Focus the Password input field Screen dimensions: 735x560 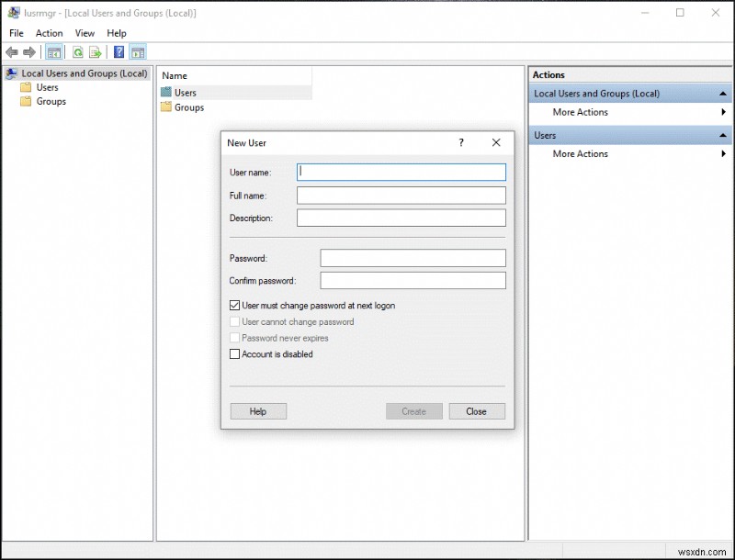[413, 258]
